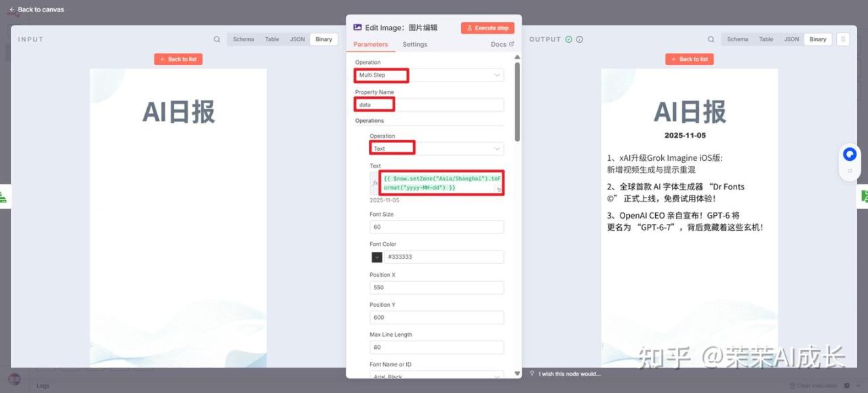Open the Font Name or ID dropdown

point(436,376)
